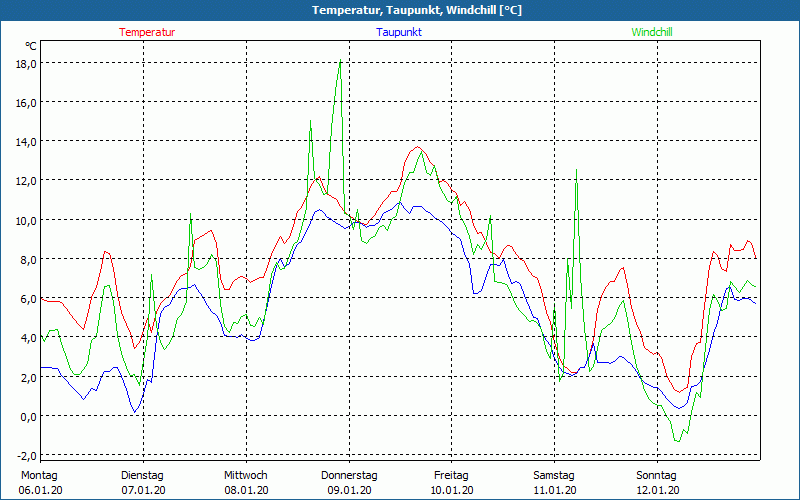The height and width of the screenshot is (500, 800).
Task: Click the °C unit label above y-axis
Action: click(31, 46)
